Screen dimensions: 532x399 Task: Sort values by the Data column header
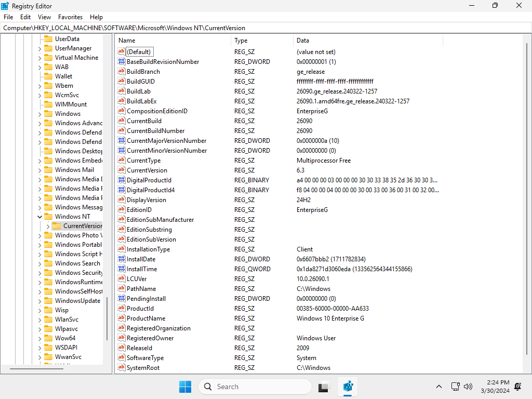(368, 41)
